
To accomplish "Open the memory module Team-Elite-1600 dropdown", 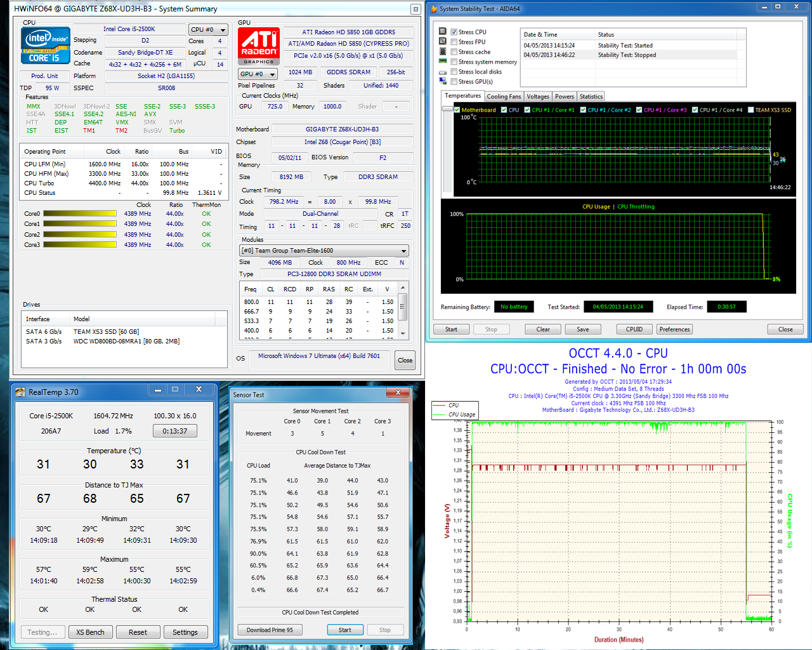I will click(324, 251).
